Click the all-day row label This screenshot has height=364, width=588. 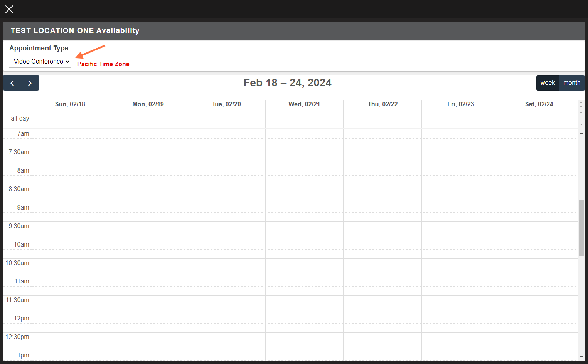[20, 119]
